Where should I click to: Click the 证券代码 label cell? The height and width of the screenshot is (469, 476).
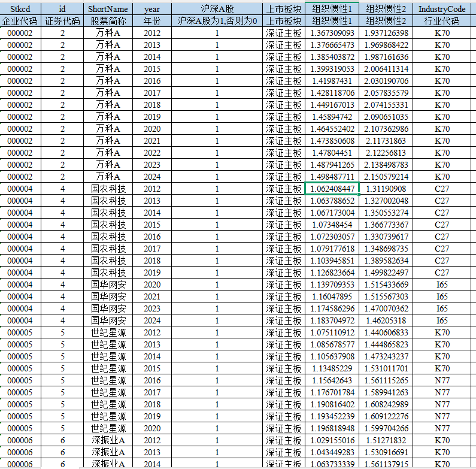point(62,21)
